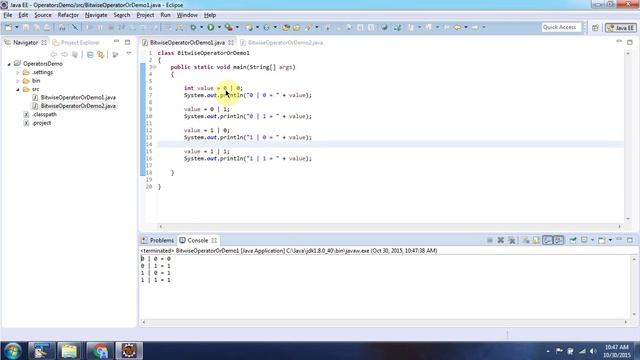Click the Open Type icon in toolbar
Screen dimensions: 640x360
coord(286,27)
